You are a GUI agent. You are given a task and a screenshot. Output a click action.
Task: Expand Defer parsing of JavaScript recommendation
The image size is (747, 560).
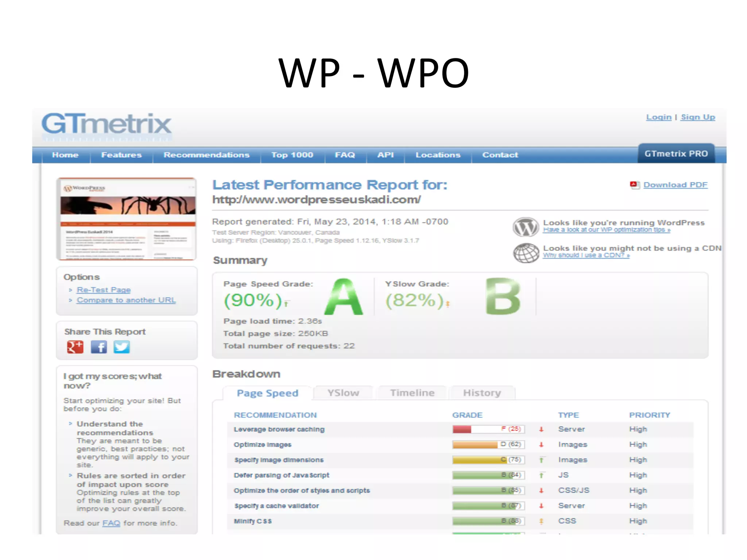282,475
